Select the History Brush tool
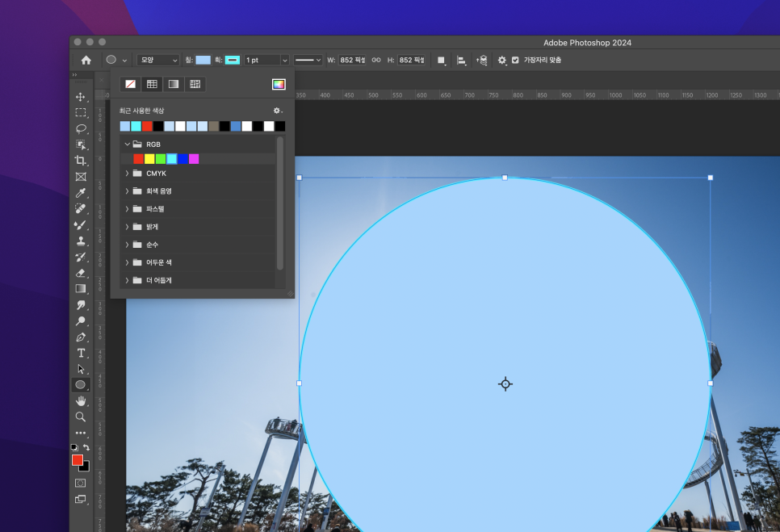780x532 pixels. [x=81, y=257]
